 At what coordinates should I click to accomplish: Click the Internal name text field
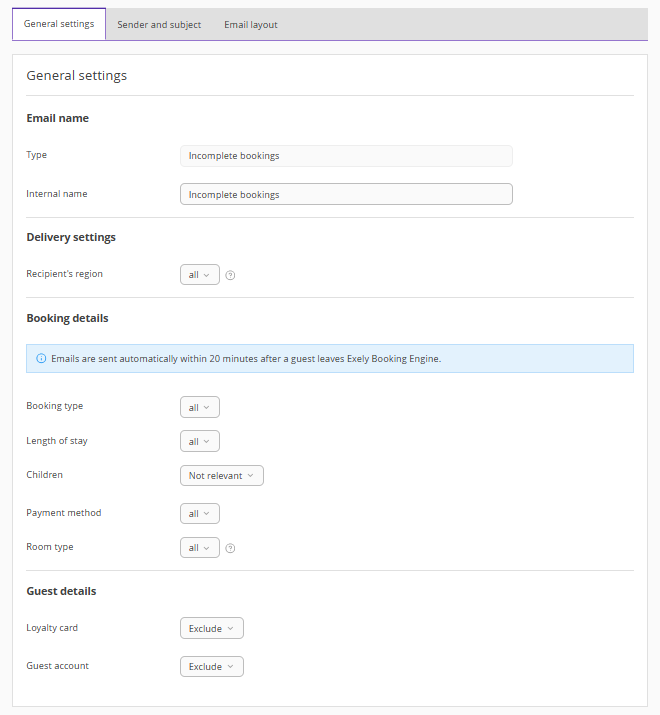tap(346, 194)
